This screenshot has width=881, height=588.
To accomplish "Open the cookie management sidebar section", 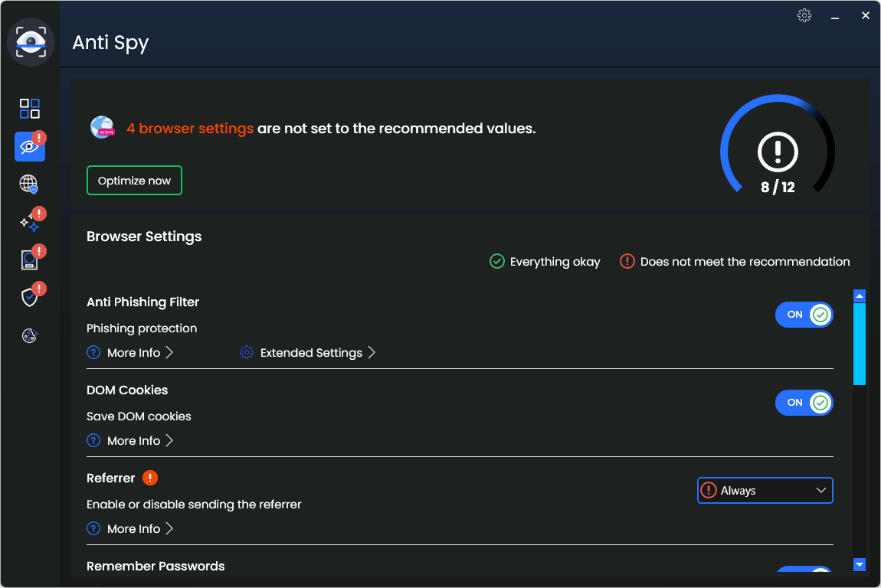I will 30,335.
